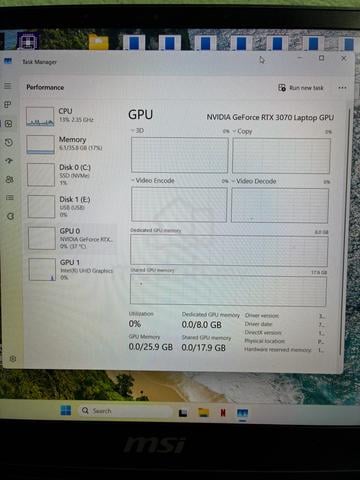The width and height of the screenshot is (360, 480).
Task: Select the yellow folder icon on the desktop
Action: click(99, 42)
